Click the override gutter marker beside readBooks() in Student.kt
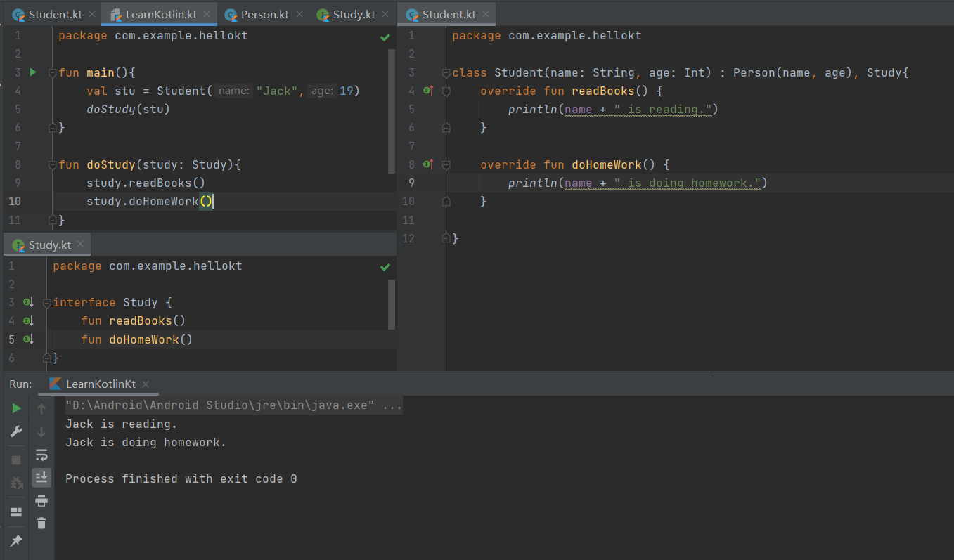This screenshot has height=560, width=954. coord(428,91)
